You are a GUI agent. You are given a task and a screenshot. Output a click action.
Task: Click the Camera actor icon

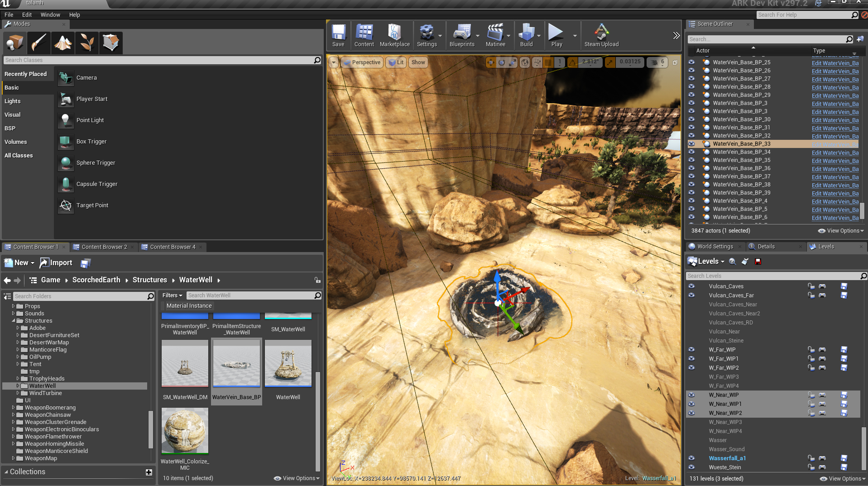pyautogui.click(x=66, y=78)
